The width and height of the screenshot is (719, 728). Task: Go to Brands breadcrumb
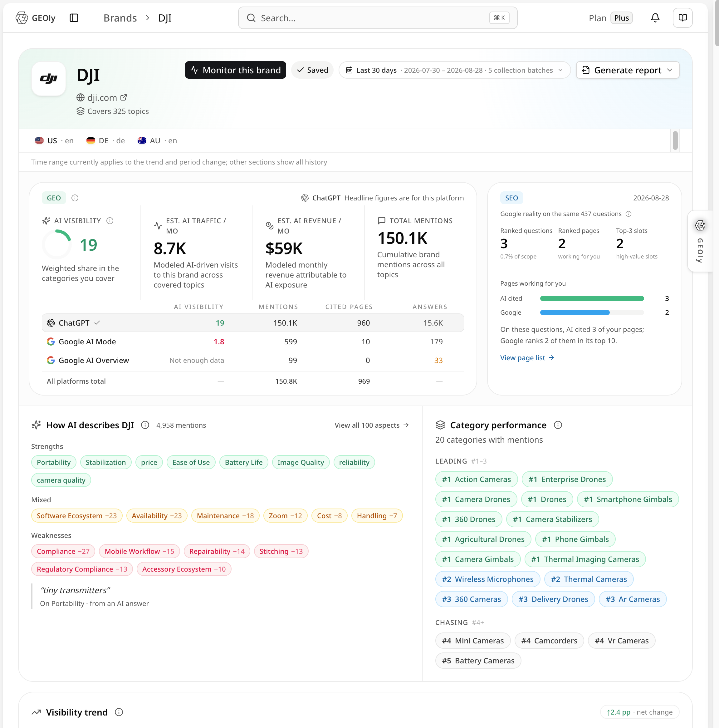(120, 18)
